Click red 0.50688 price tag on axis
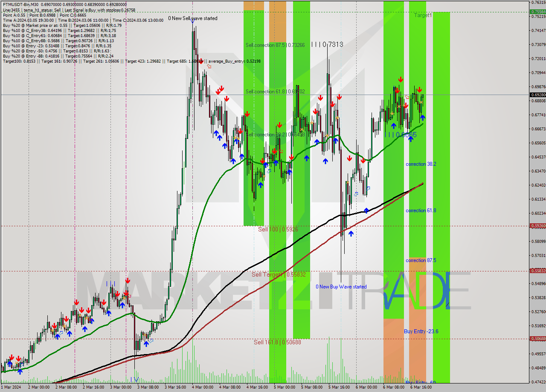 point(537,339)
